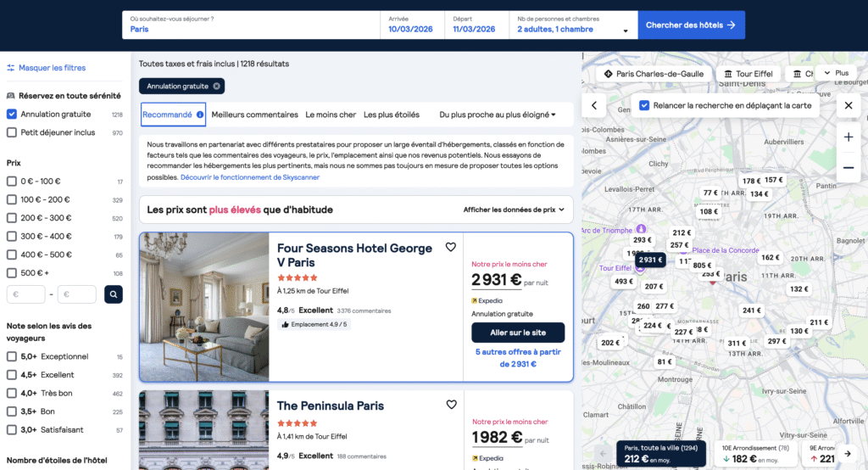This screenshot has width=868, height=470.
Task: Select the 162 € map price marker
Action: (770, 258)
